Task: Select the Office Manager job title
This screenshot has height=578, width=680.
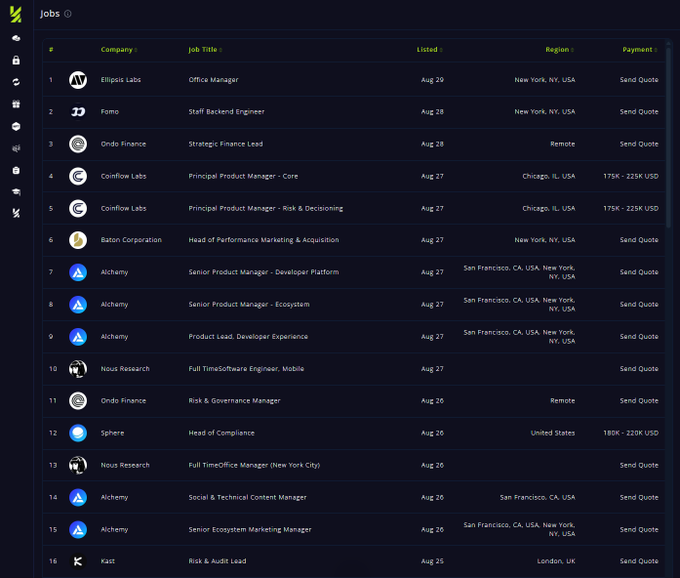Action: pos(213,80)
